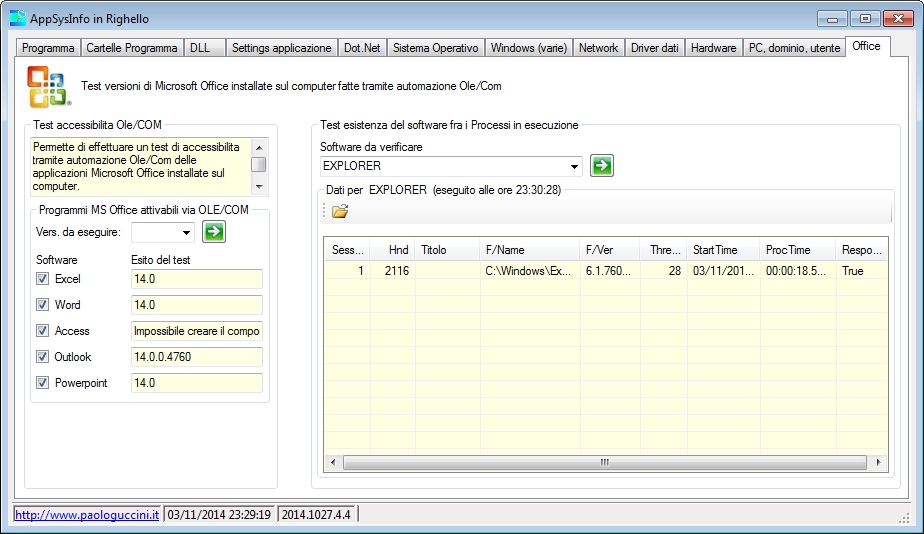Screen dimensions: 924x534
Task: Toggle the Access checkbox
Action: [42, 331]
